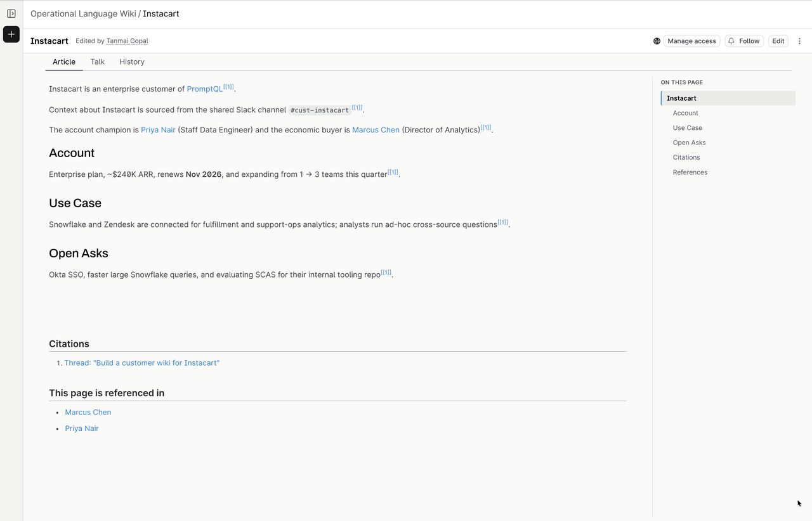Image resolution: width=812 pixels, height=521 pixels.
Task: Open Marcus Chen in referenced-in list
Action: click(88, 412)
